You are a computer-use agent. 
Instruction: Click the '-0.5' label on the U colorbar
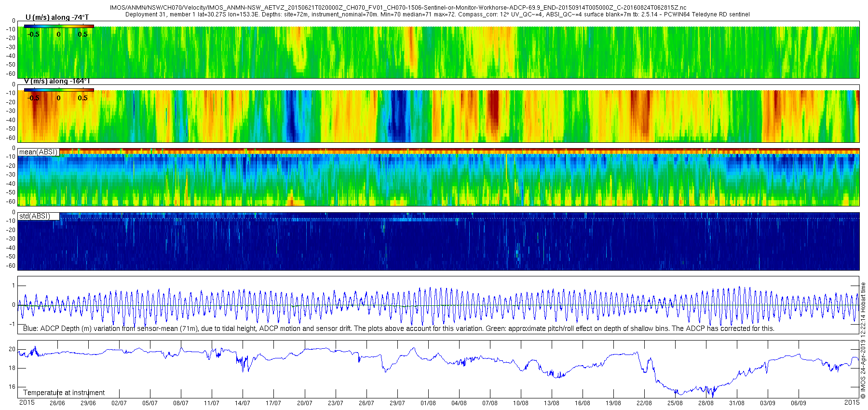[33, 34]
